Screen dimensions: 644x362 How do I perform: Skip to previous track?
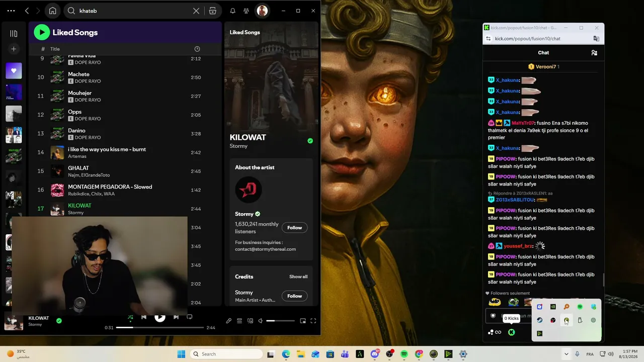pos(144,317)
